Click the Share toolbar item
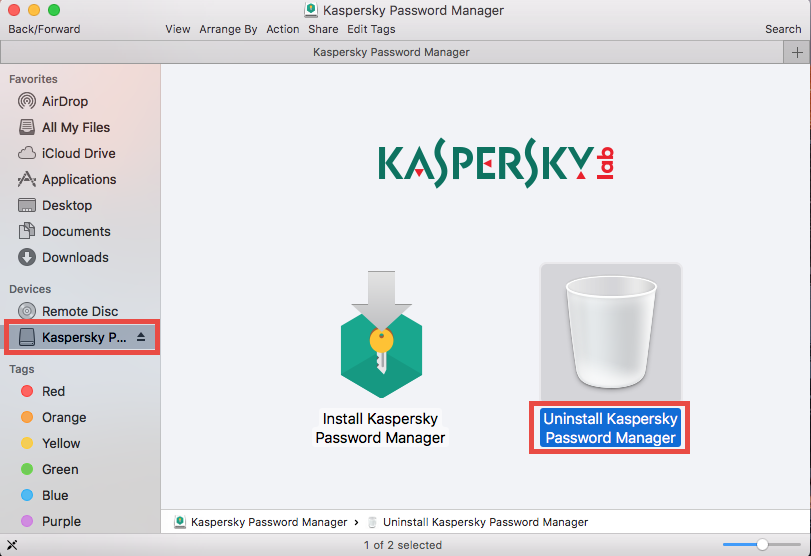The image size is (811, 556). [x=323, y=29]
